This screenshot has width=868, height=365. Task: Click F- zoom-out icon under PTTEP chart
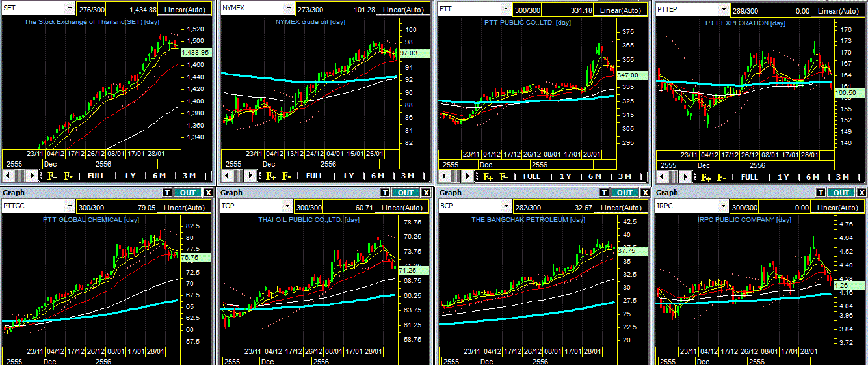720,176
